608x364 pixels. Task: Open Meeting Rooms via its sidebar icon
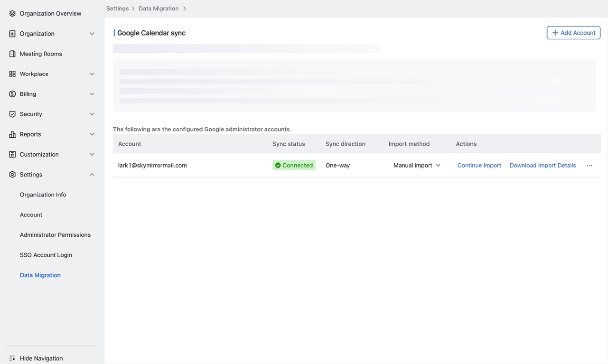click(x=12, y=53)
